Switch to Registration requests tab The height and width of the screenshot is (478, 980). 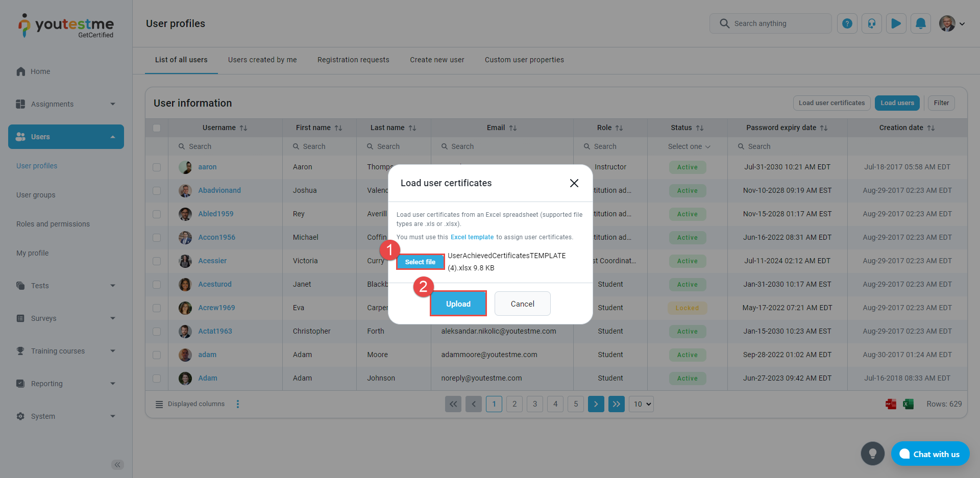[x=353, y=60]
